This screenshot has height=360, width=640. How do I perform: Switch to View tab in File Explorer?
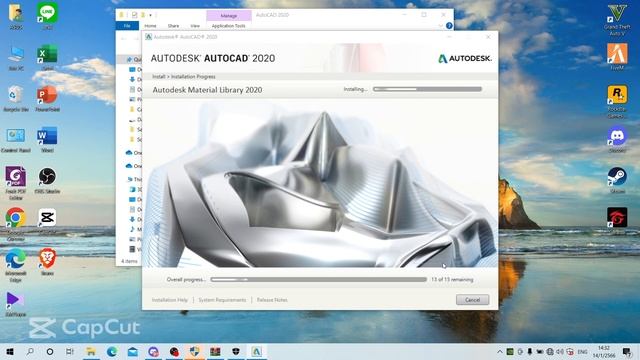pyautogui.click(x=195, y=26)
